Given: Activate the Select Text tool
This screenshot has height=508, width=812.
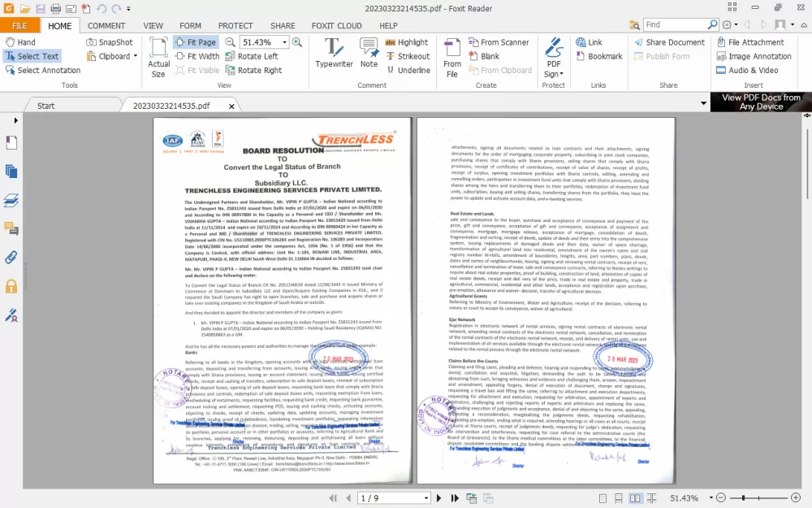Looking at the screenshot, I should click(x=32, y=56).
